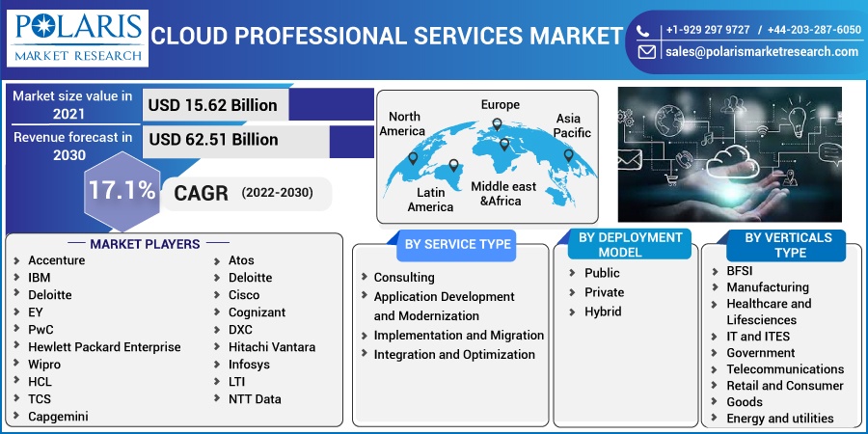Select DXC in market players
Screen dimensions: 868x434
tap(240, 330)
